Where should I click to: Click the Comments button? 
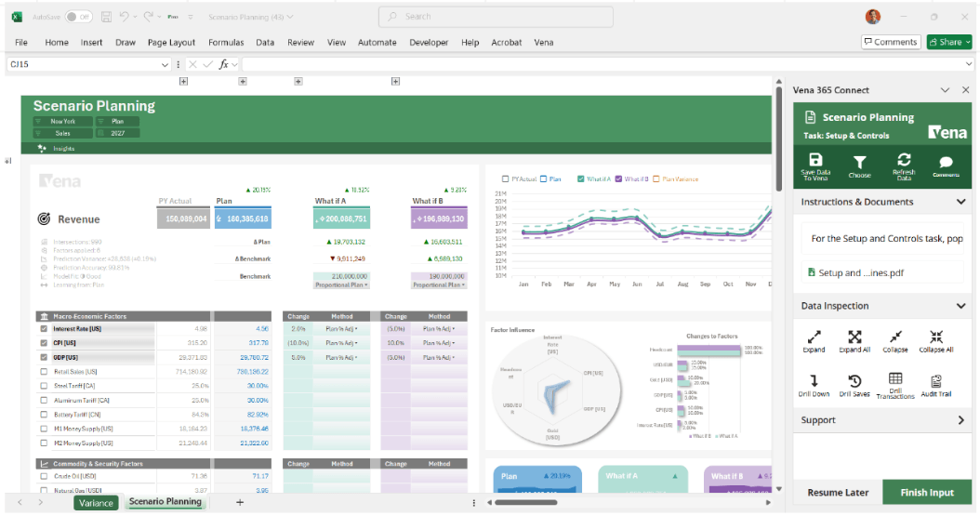pos(891,42)
